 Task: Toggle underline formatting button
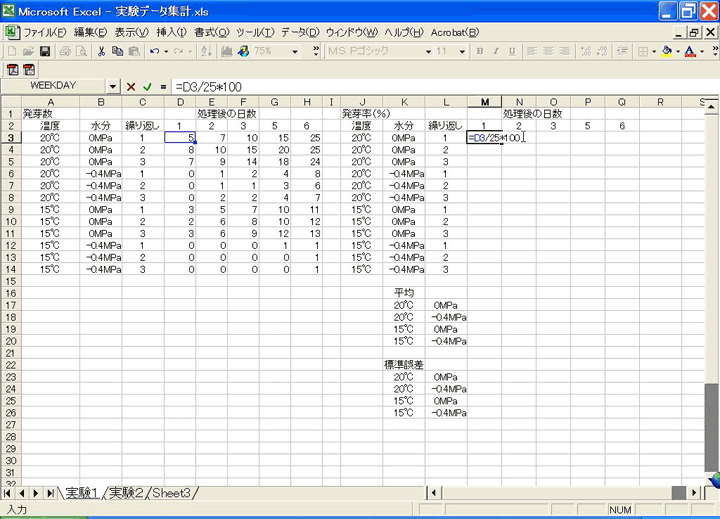[513, 51]
